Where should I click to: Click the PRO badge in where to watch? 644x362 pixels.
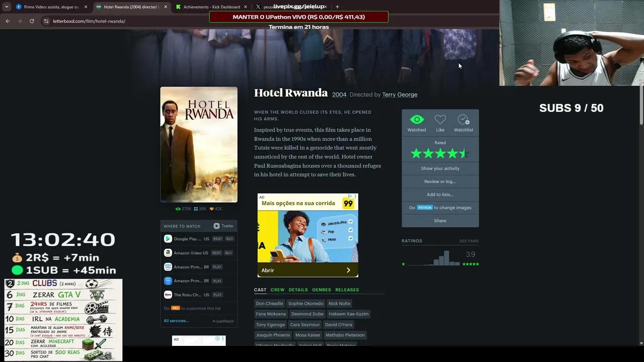coord(176,308)
